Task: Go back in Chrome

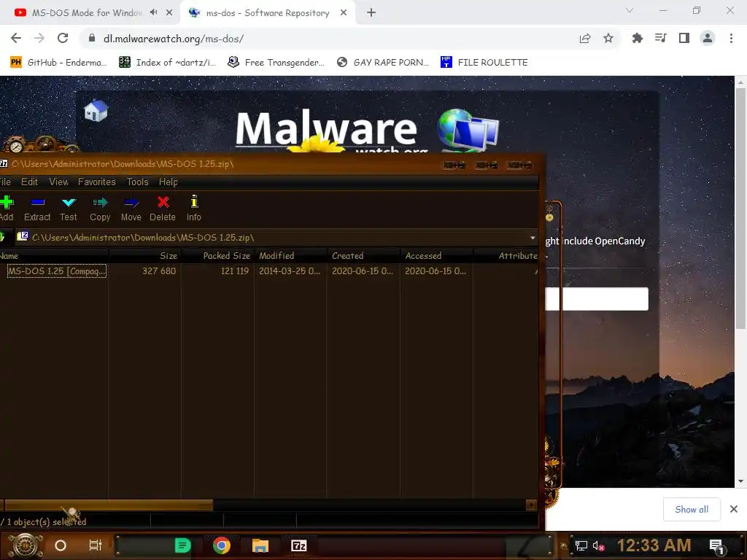Action: click(x=16, y=38)
